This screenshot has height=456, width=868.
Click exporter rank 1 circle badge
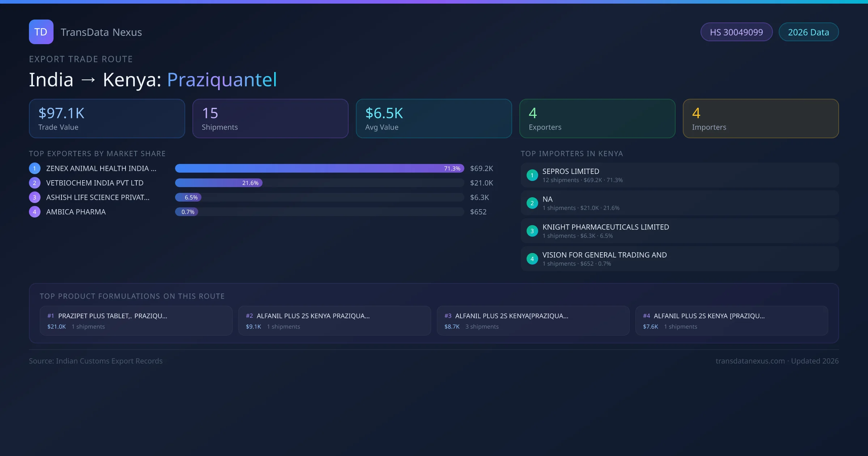point(35,168)
